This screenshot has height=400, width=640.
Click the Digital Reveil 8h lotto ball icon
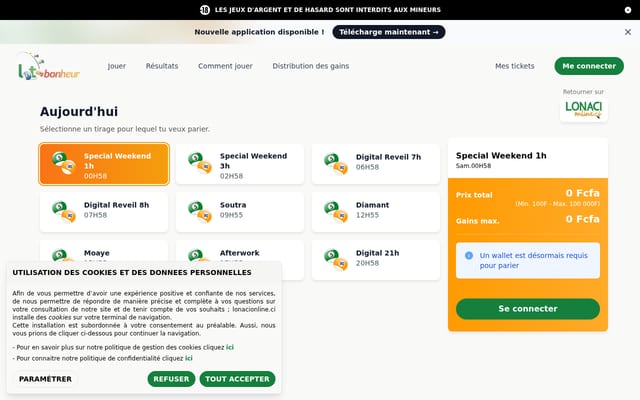pyautogui.click(x=64, y=211)
